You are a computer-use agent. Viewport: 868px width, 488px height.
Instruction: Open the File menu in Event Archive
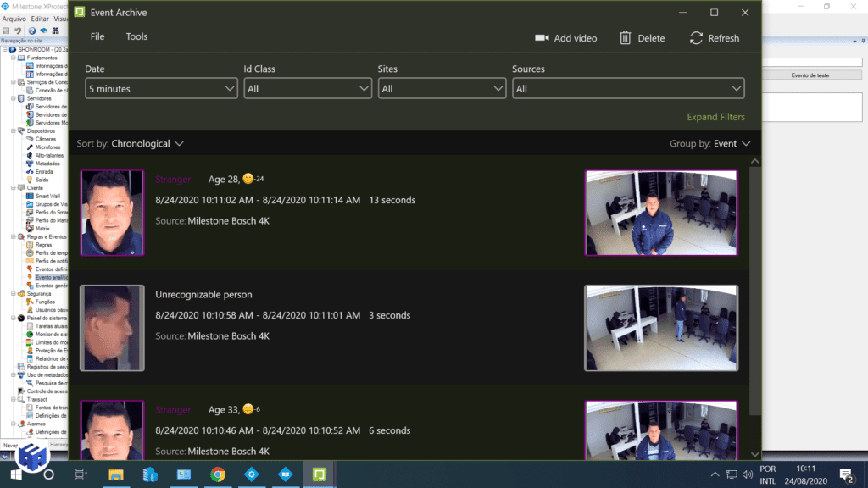pos(97,36)
